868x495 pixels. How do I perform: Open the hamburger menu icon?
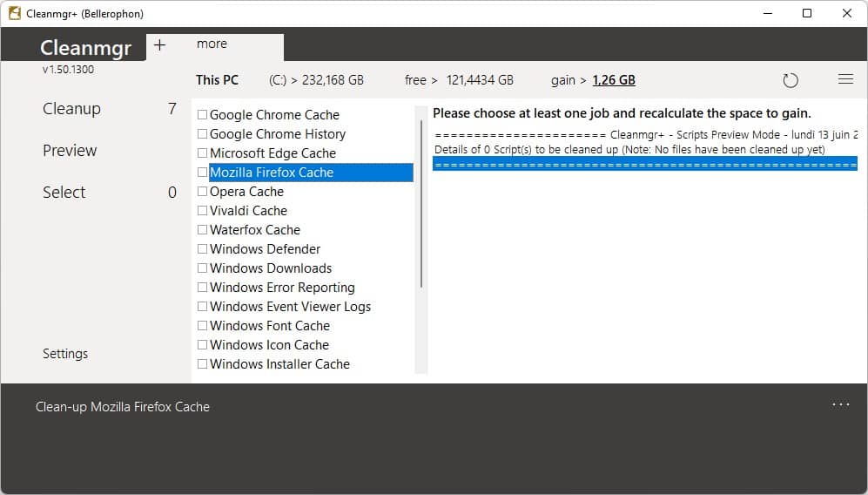tap(845, 79)
